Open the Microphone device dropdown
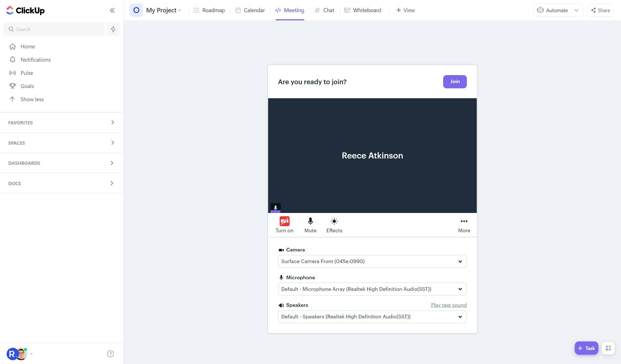Image resolution: width=621 pixels, height=364 pixels. pyautogui.click(x=372, y=289)
